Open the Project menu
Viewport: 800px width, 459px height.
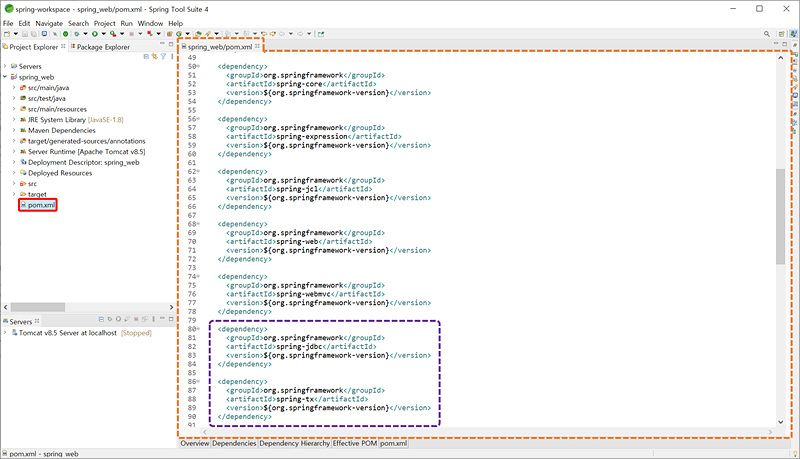click(105, 23)
